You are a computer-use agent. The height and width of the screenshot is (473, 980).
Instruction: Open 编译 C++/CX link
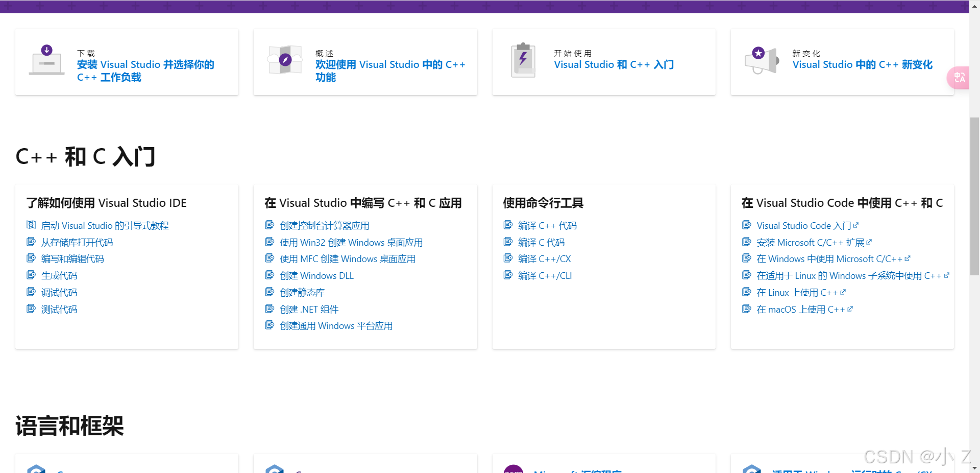(545, 258)
